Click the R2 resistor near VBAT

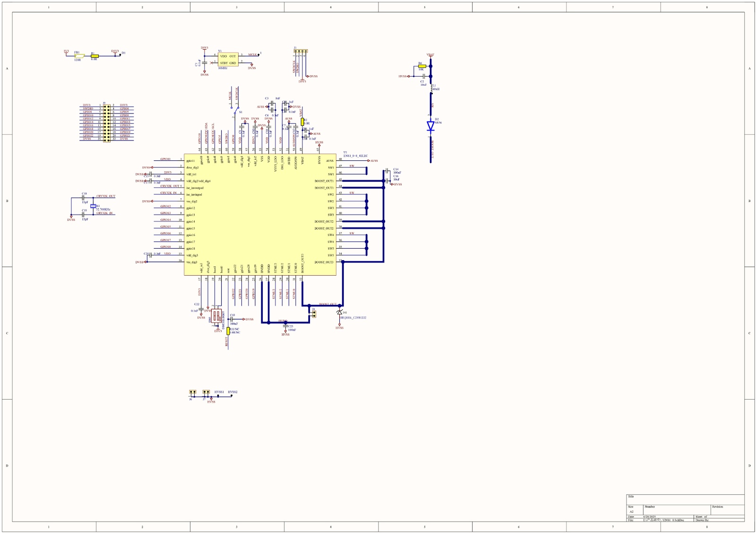click(x=302, y=122)
